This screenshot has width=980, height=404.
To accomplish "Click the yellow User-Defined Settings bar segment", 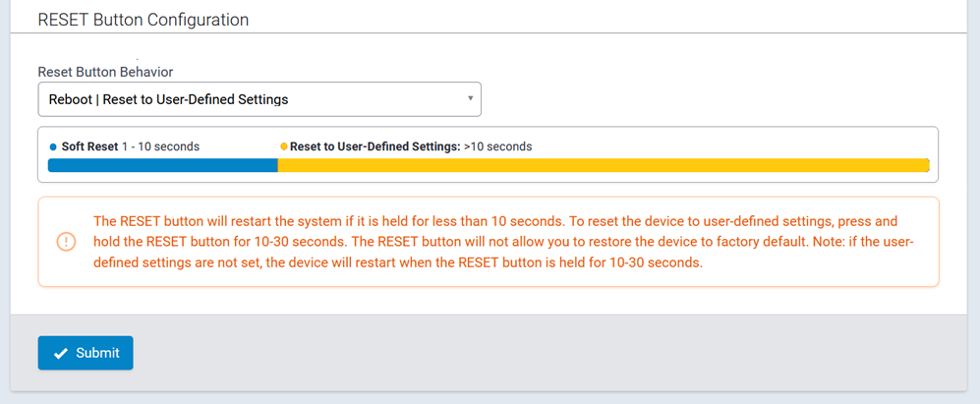I will point(603,165).
